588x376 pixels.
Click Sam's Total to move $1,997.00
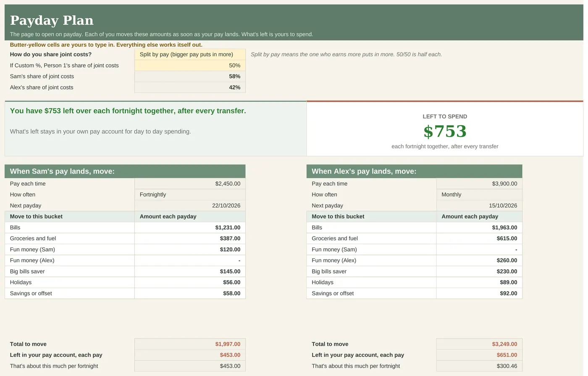point(190,344)
